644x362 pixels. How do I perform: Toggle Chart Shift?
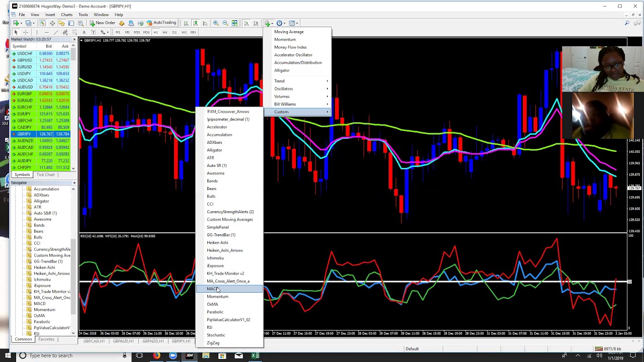point(256,23)
